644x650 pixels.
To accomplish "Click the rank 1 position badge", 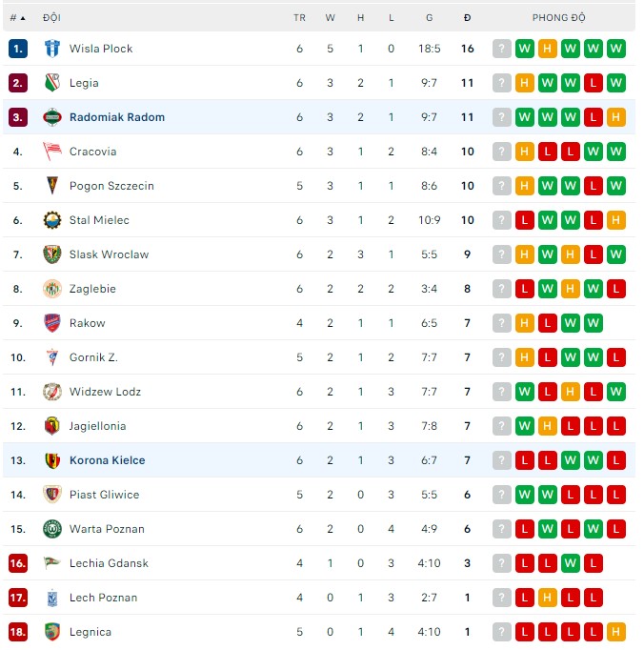I will pos(18,49).
